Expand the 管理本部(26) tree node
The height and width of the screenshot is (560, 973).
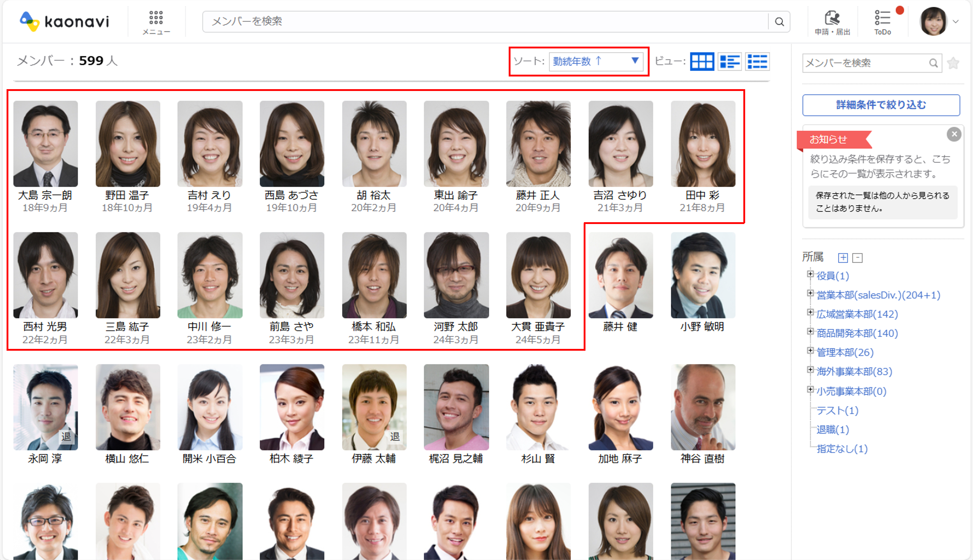pos(810,351)
